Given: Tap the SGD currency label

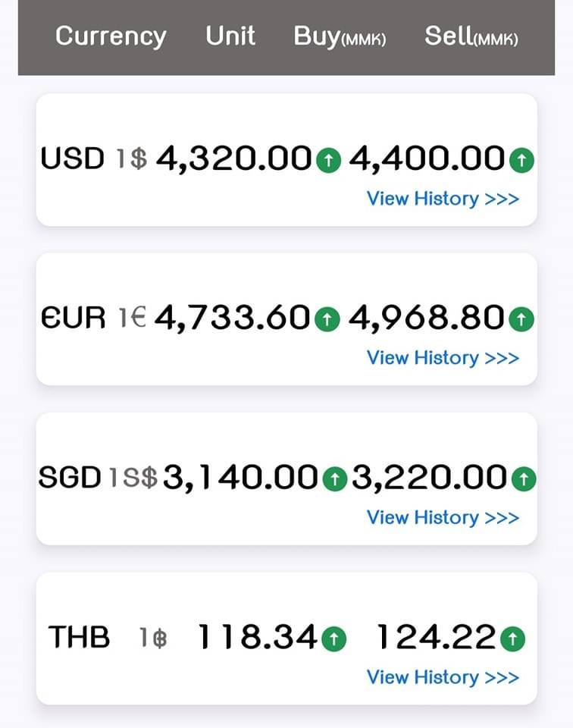Looking at the screenshot, I should [70, 478].
